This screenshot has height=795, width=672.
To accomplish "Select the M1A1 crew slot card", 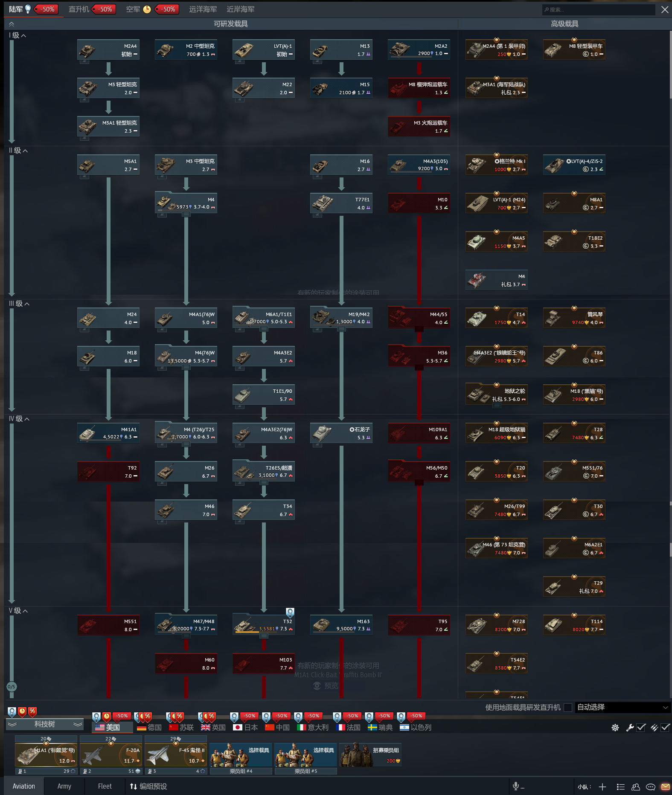I will 46,755.
